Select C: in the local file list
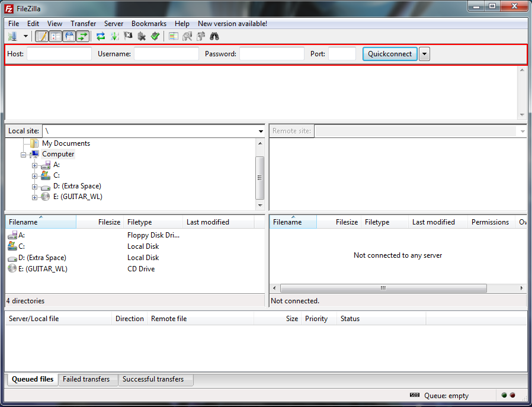 21,246
